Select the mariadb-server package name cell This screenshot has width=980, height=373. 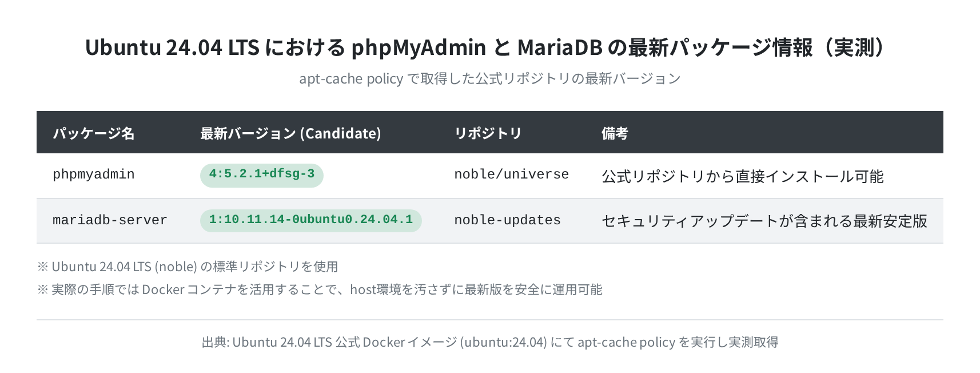[x=110, y=220]
